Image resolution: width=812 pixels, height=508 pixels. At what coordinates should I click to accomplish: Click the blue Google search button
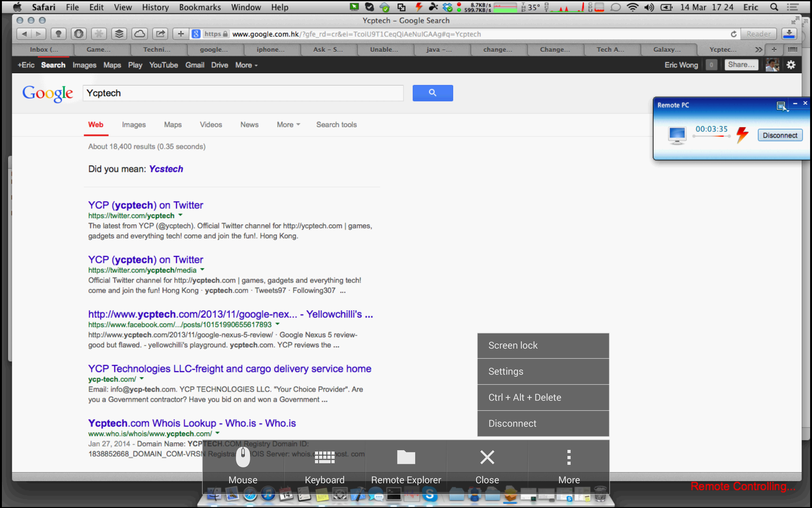(433, 93)
